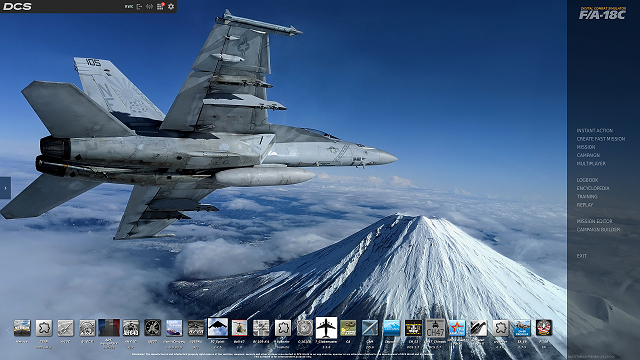Start Training from the main menu
The width and height of the screenshot is (640, 360).
point(587,196)
